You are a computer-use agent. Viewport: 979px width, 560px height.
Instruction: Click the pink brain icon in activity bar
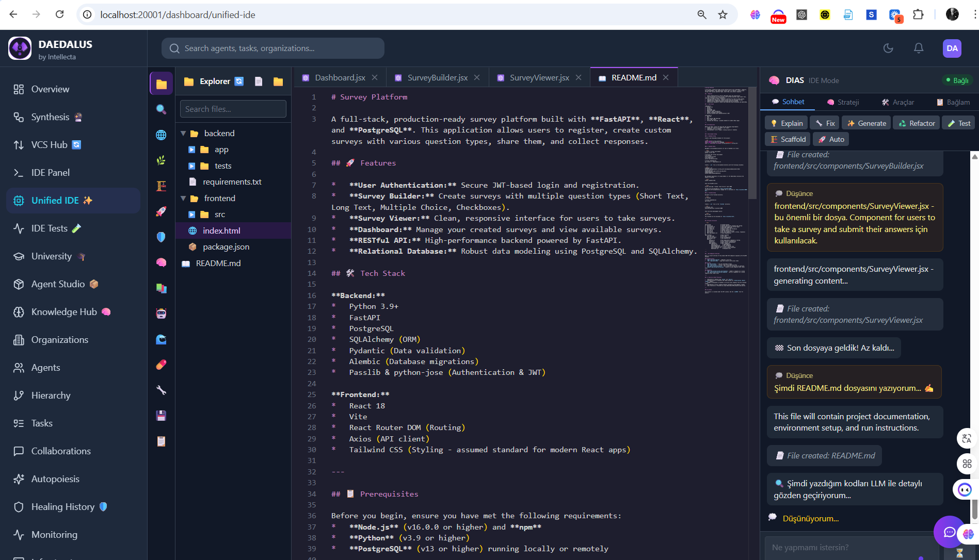click(x=161, y=262)
